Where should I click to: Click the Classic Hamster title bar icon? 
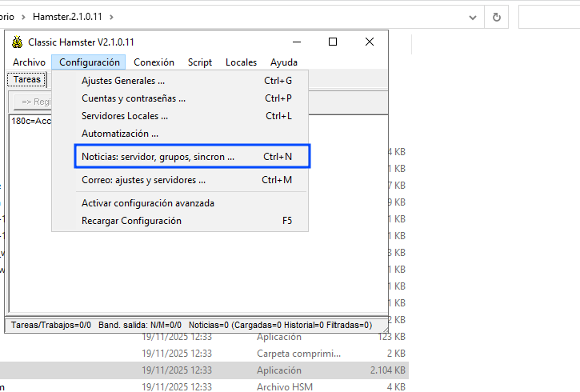click(x=17, y=42)
